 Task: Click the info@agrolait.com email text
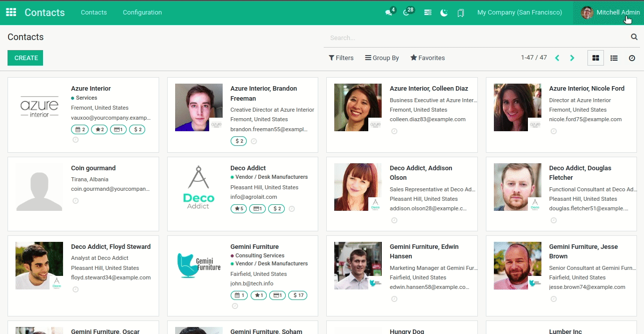[x=254, y=197]
